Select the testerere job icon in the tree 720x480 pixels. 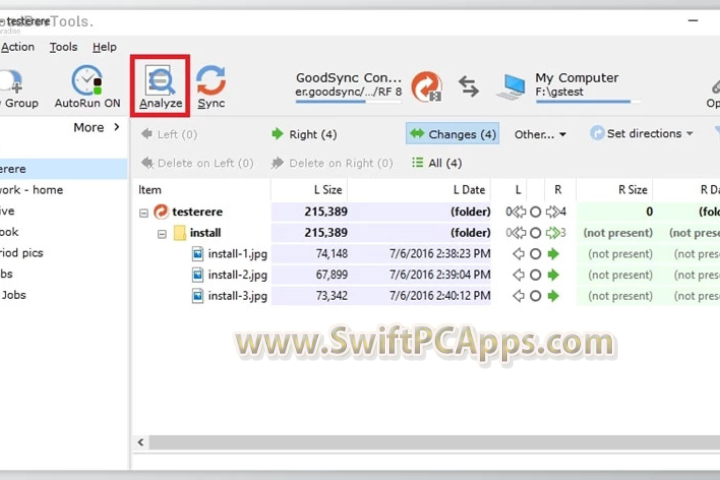161,212
